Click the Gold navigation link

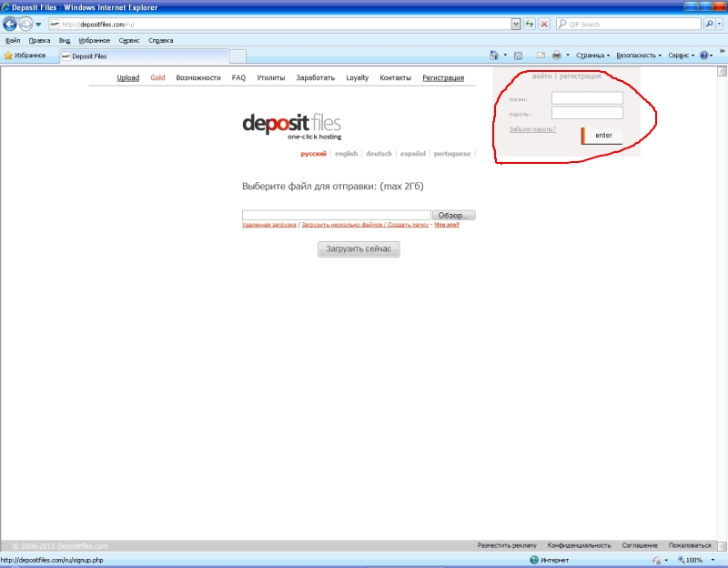157,77
